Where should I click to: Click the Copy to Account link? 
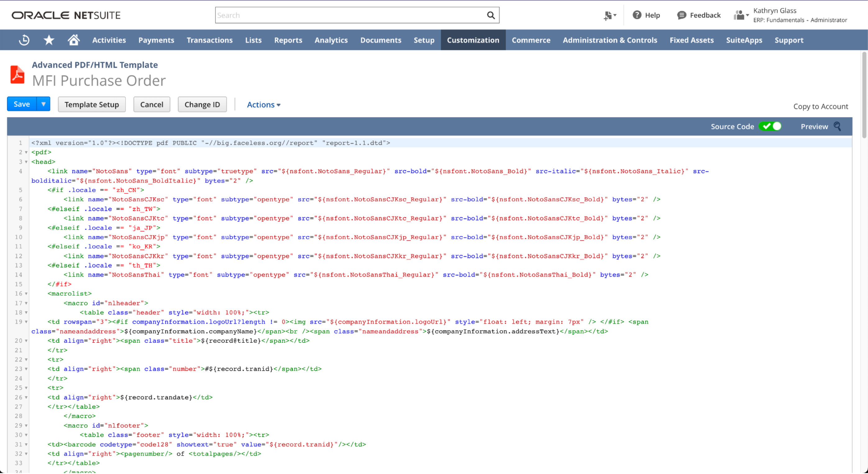coord(820,107)
